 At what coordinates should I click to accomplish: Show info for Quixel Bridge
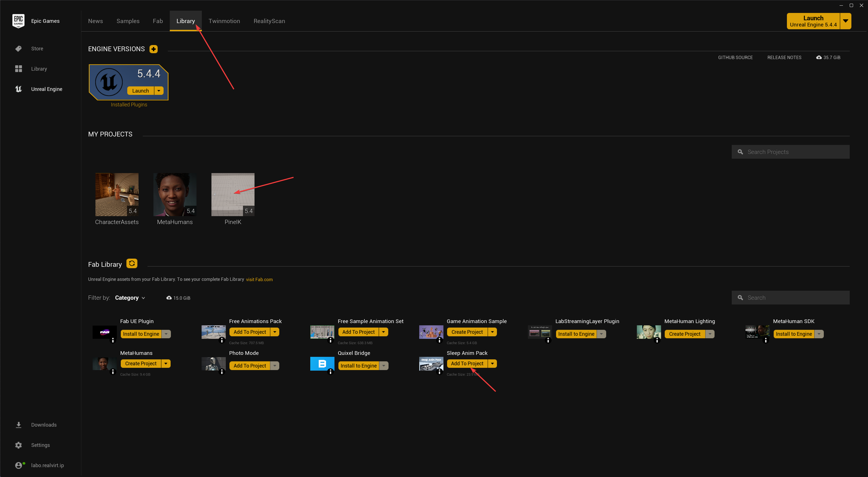pos(331,372)
